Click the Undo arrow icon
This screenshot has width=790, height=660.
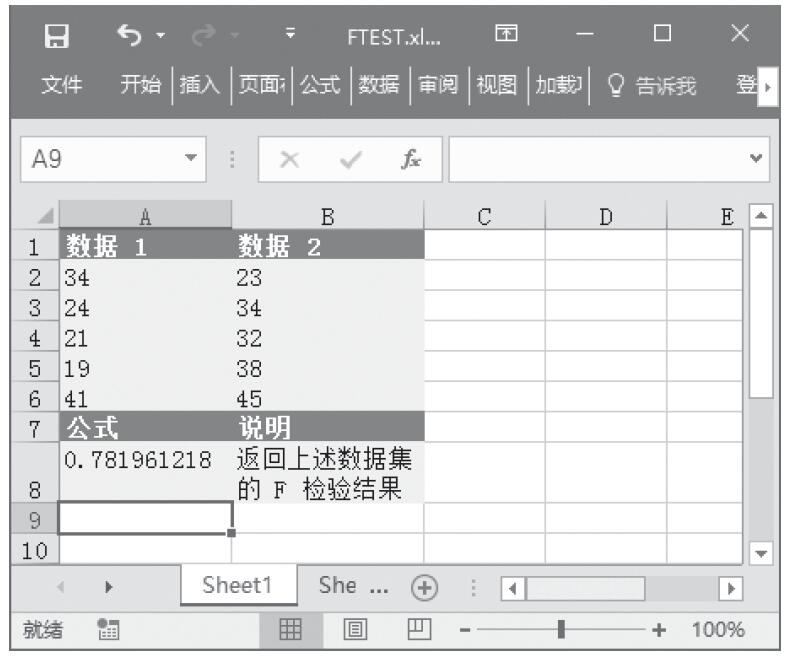128,36
